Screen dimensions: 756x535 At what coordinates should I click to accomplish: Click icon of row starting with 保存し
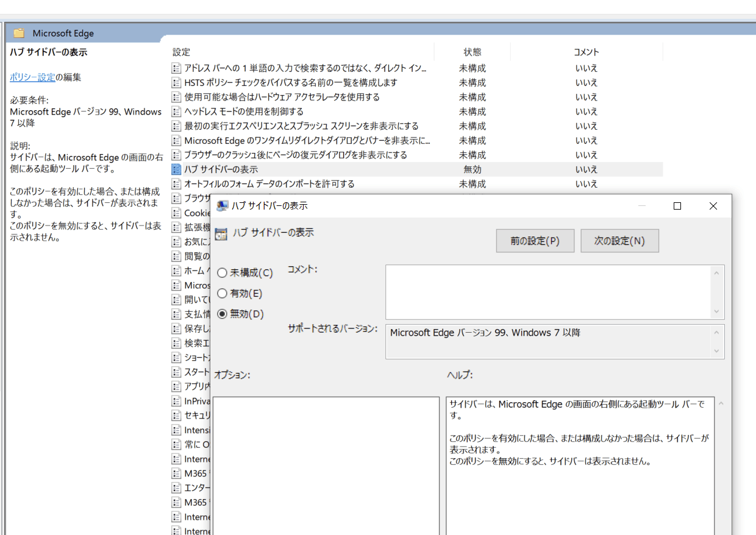tap(177, 328)
